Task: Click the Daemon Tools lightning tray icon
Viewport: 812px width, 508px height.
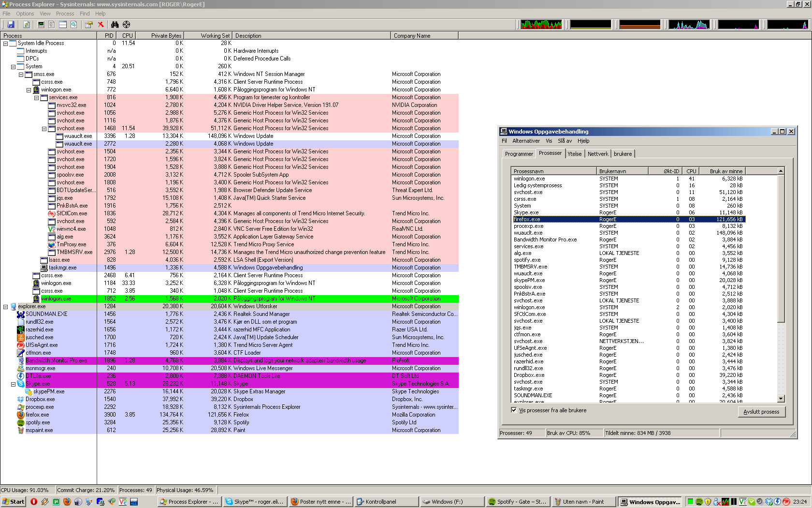Action: (777, 502)
